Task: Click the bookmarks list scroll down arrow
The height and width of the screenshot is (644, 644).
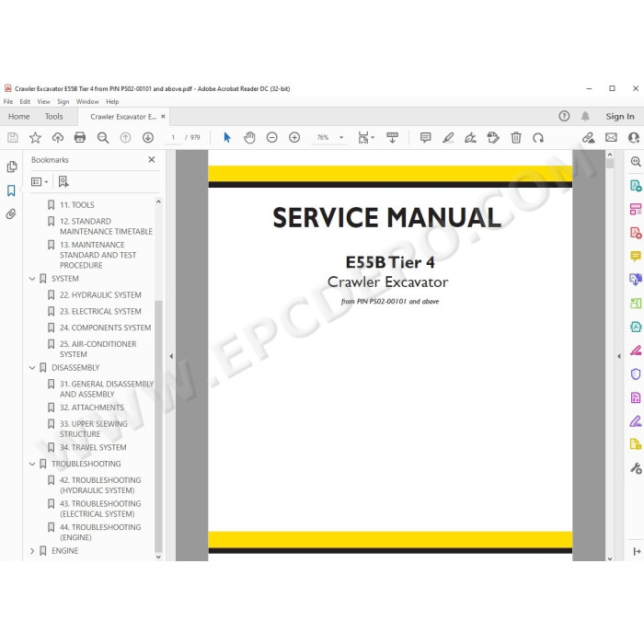Action: pos(158,557)
